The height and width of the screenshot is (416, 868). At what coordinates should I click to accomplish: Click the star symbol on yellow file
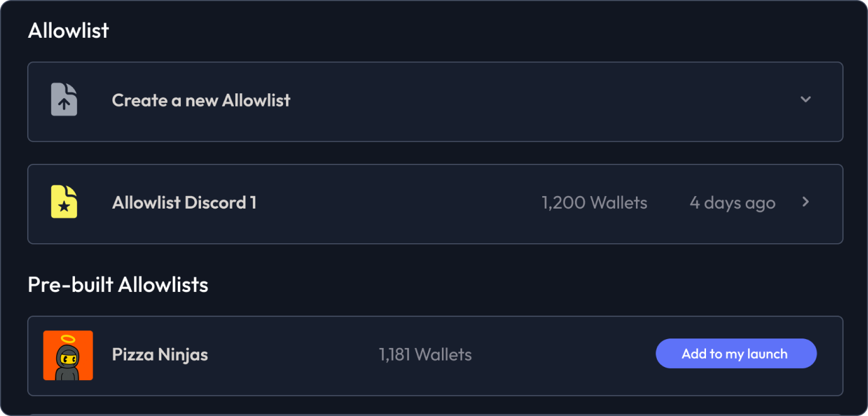pos(64,207)
